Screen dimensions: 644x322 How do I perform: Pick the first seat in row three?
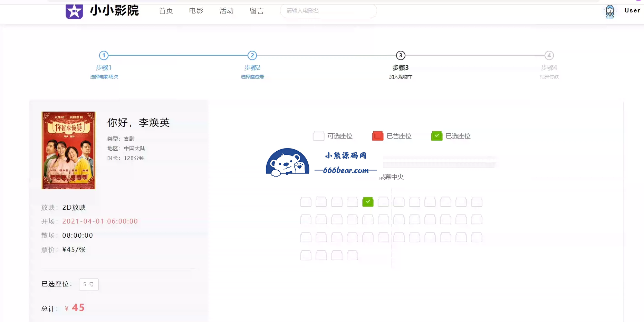(306, 237)
